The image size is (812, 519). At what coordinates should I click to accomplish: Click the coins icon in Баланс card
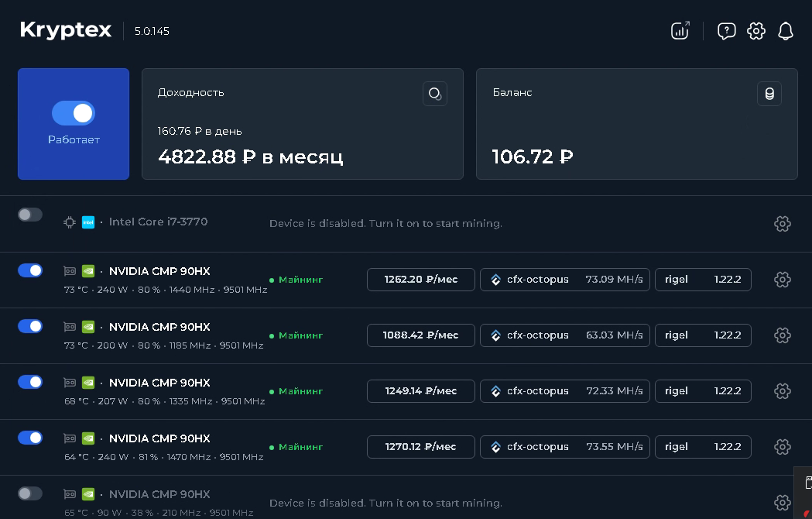click(x=769, y=94)
